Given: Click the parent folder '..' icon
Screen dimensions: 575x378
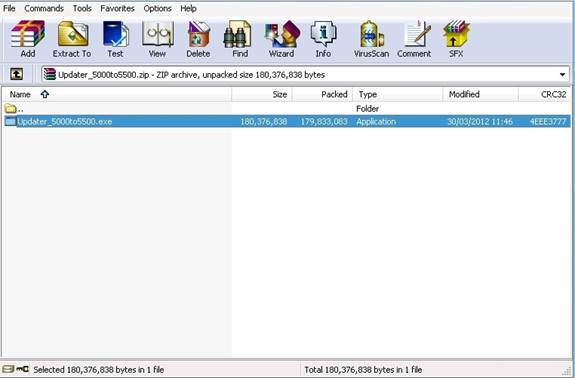Looking at the screenshot, I should (10, 109).
